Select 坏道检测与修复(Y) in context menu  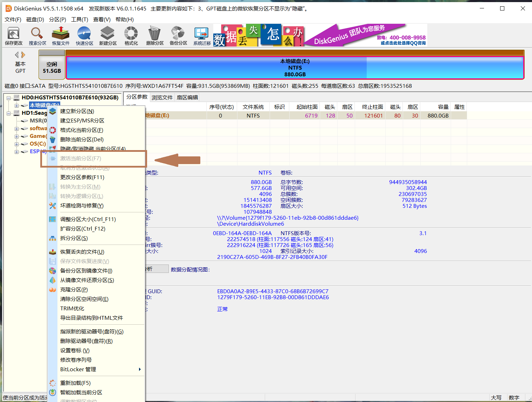tap(82, 206)
